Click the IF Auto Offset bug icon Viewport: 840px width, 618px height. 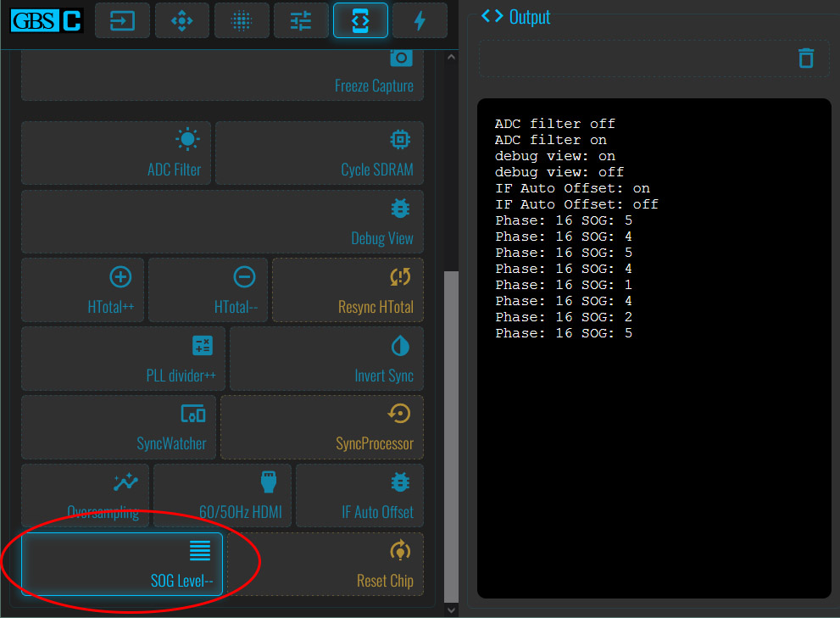[400, 482]
